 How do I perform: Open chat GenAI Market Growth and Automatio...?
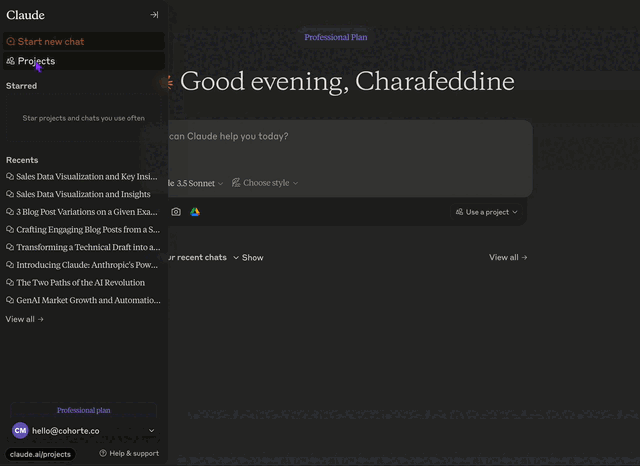(x=83, y=300)
